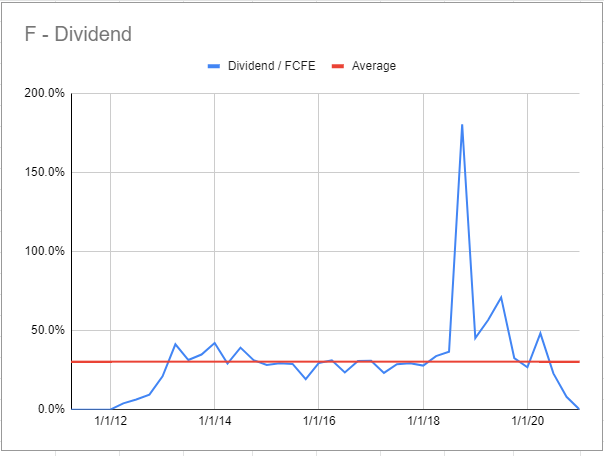
Task: Click the 1/1/20 x-axis date label
Action: point(527,421)
